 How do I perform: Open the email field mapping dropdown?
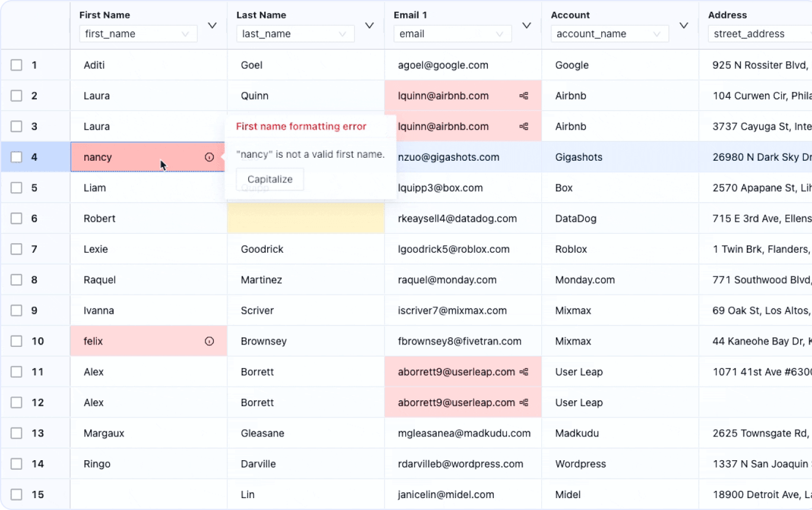point(452,34)
